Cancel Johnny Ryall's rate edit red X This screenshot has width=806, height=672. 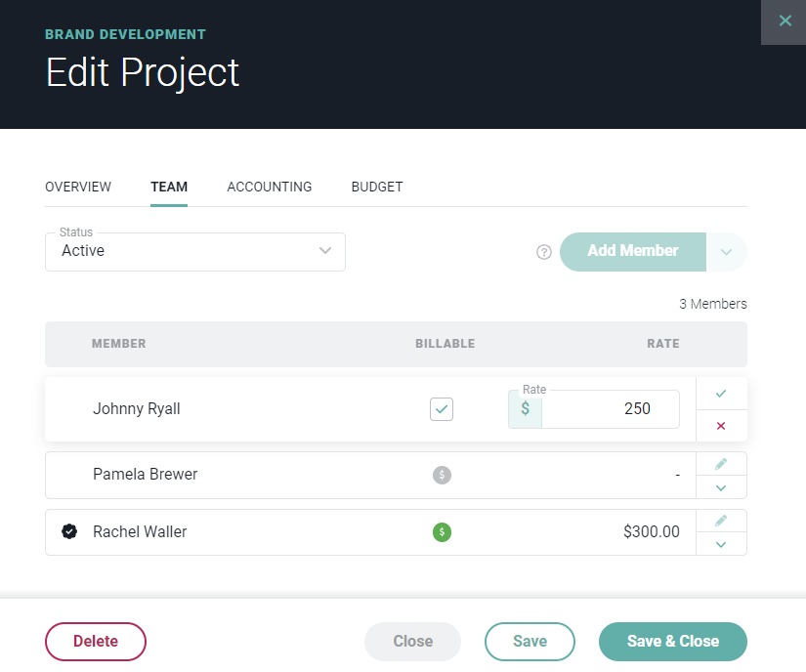tap(721, 426)
